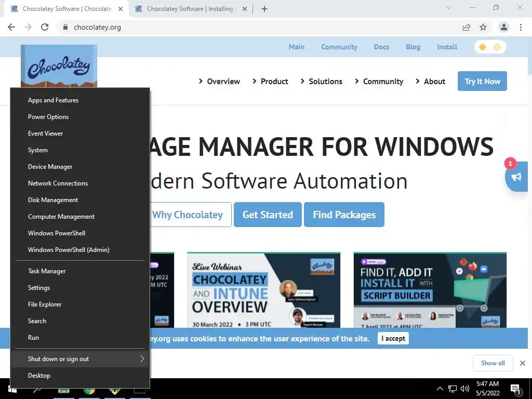Open the action center notifications
The width and height of the screenshot is (532, 399).
(x=516, y=390)
